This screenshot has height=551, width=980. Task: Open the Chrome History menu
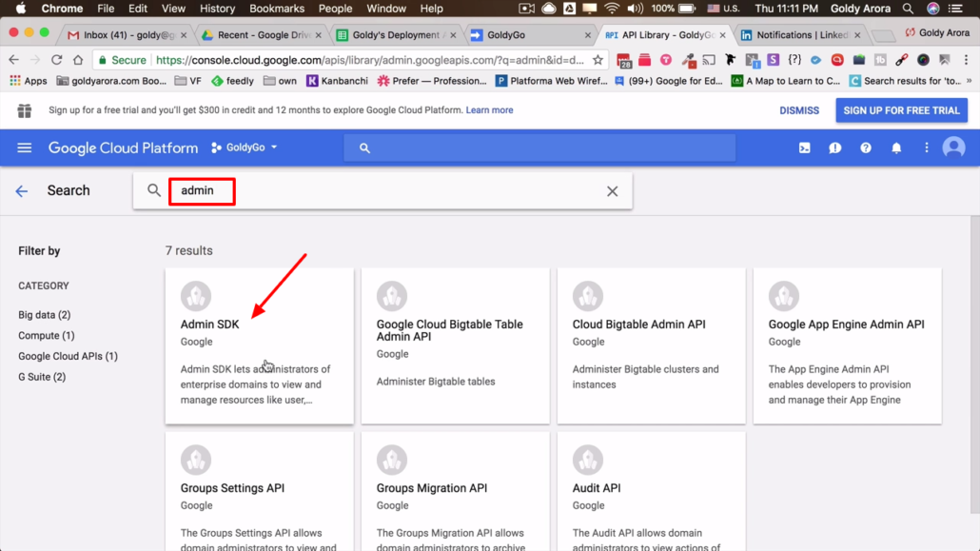point(217,9)
